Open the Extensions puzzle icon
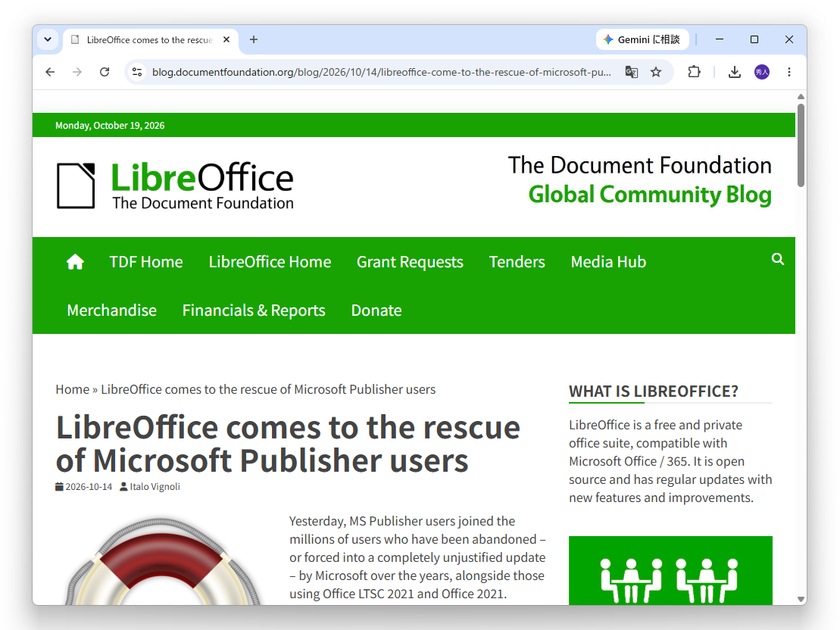The image size is (840, 630). click(695, 72)
